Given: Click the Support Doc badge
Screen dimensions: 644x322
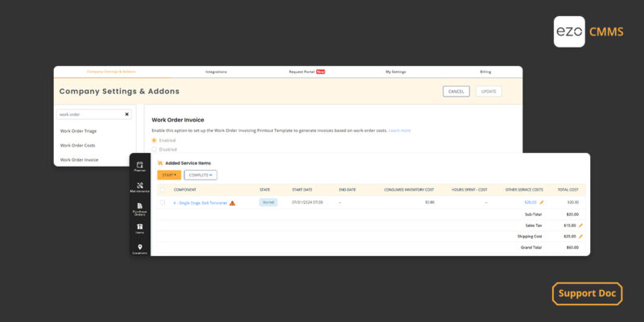Looking at the screenshot, I should [x=588, y=294].
